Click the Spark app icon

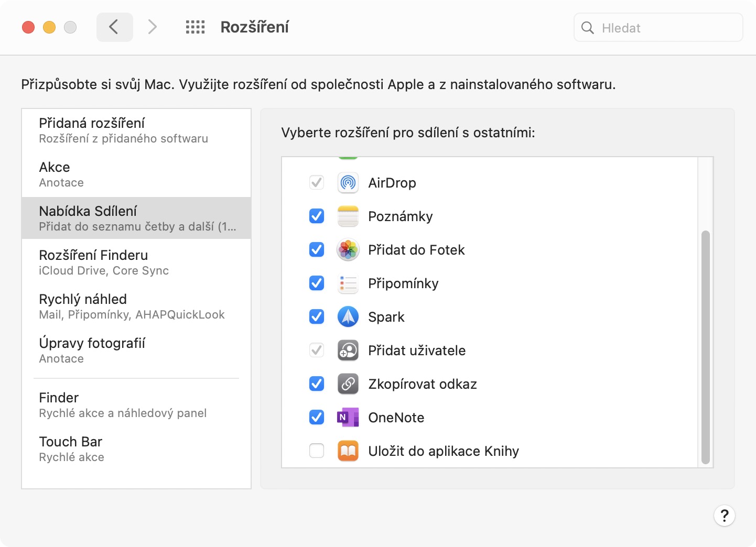click(348, 317)
